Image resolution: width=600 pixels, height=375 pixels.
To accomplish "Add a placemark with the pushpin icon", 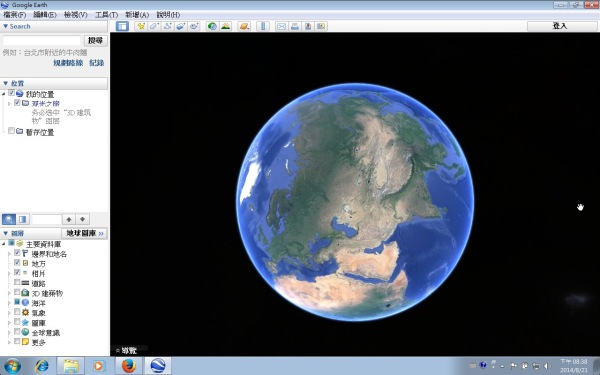I will (141, 26).
